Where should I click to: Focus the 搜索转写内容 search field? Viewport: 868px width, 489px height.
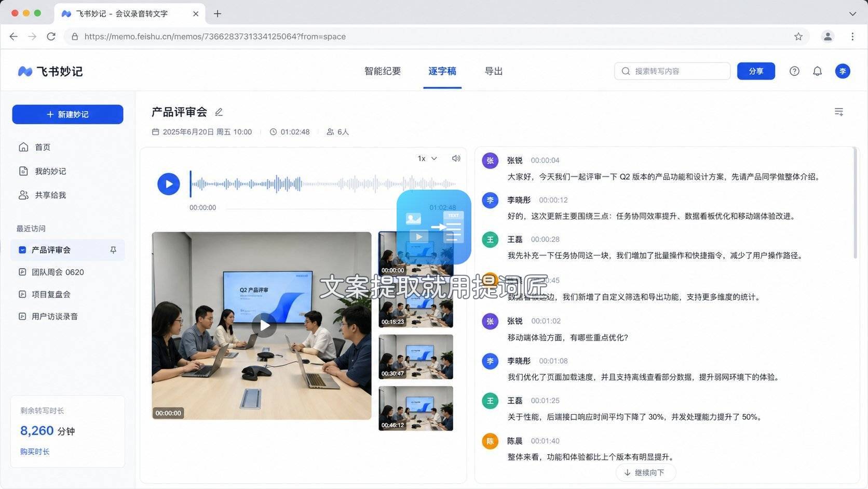[x=672, y=71]
